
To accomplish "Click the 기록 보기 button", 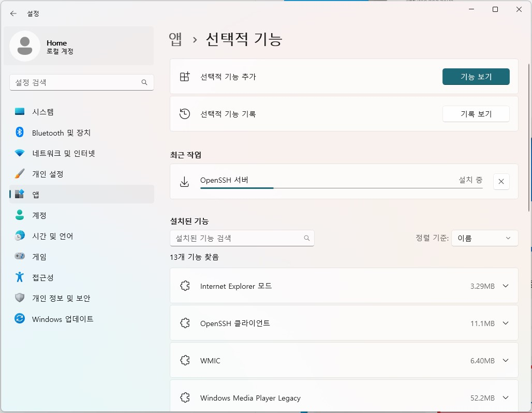I will (x=476, y=114).
